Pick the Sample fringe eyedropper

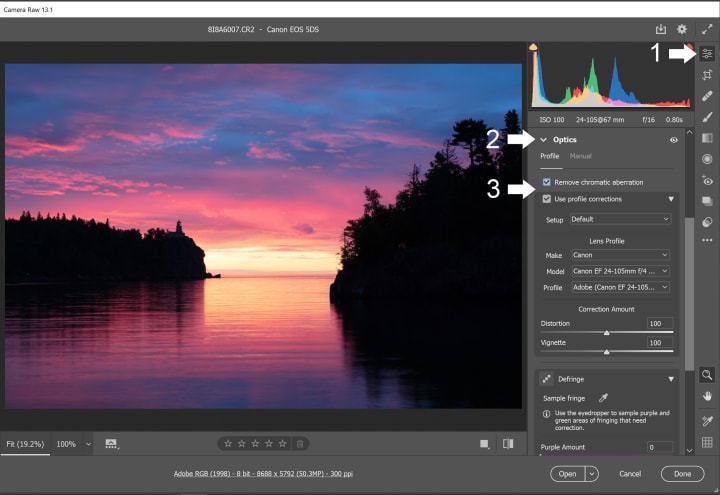click(x=603, y=398)
